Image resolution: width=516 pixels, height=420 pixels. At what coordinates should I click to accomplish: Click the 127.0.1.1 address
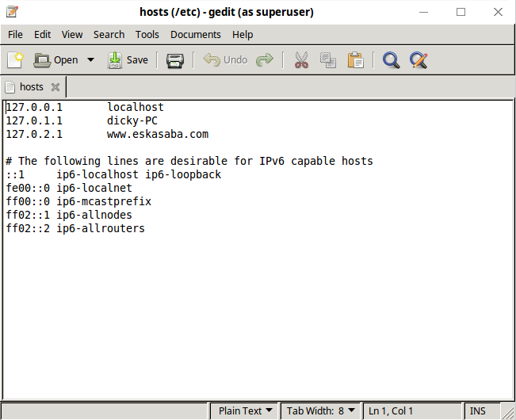point(34,120)
